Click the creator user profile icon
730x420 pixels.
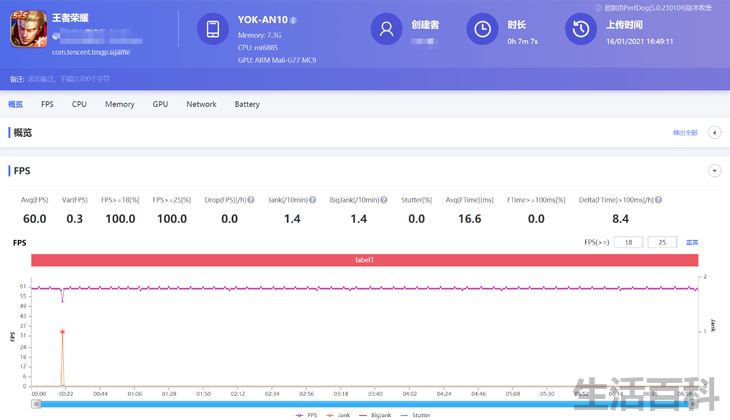tap(386, 29)
